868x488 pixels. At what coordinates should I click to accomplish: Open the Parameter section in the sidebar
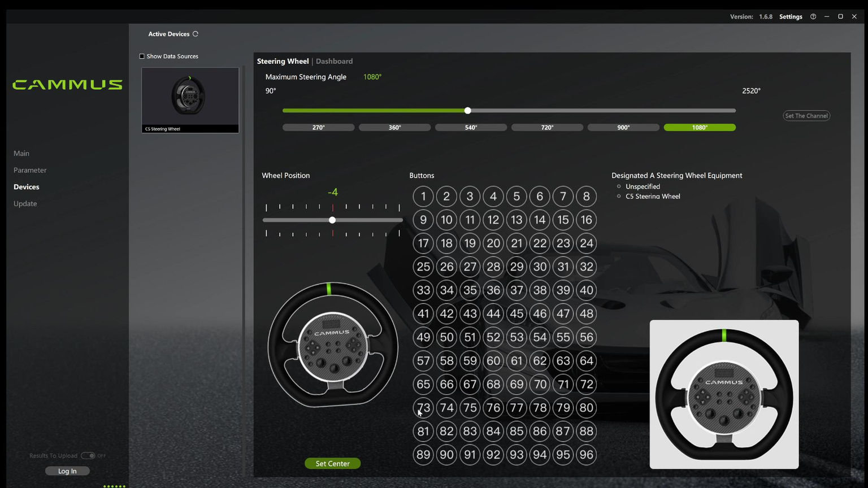click(30, 170)
